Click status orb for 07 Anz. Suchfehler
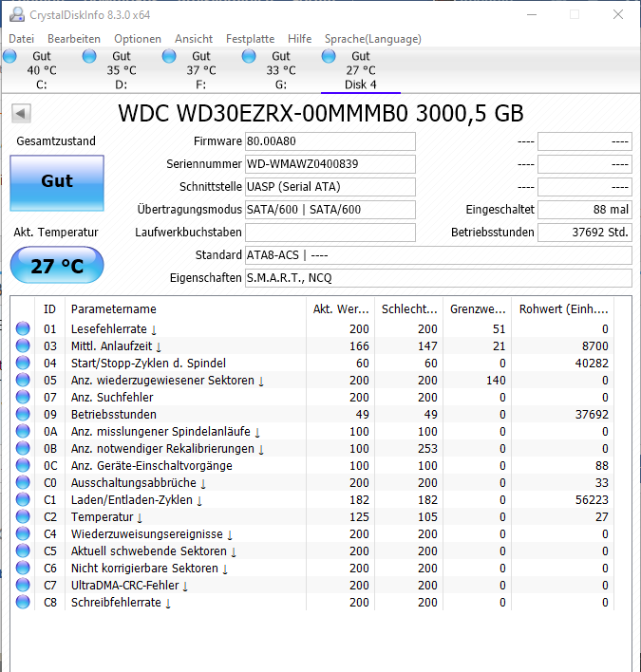 [x=23, y=398]
